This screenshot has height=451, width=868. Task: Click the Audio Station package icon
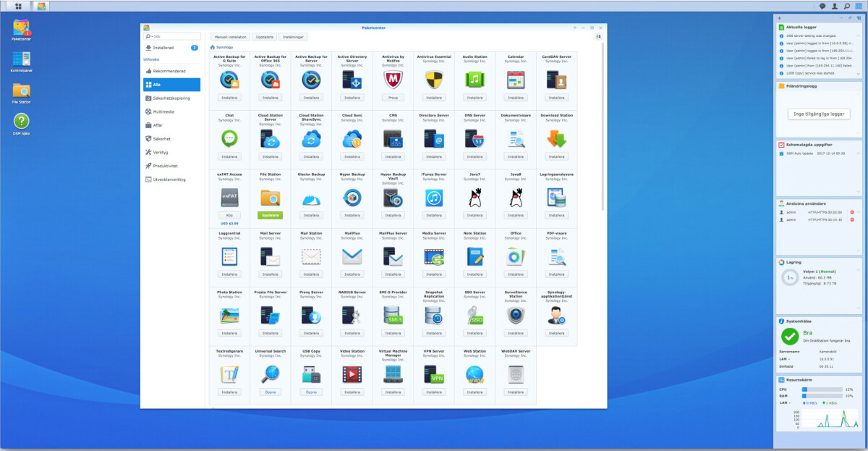click(475, 80)
